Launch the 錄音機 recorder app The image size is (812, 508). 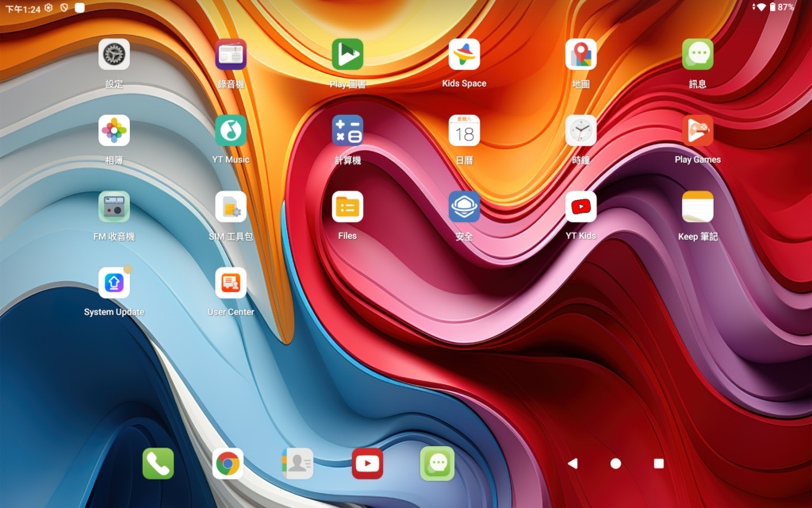pyautogui.click(x=231, y=55)
